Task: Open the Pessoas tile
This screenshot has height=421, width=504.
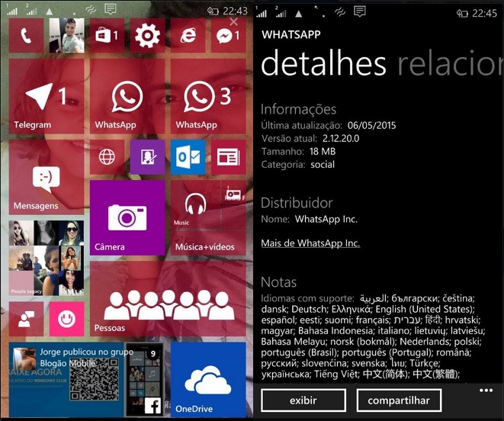Action: 167,299
